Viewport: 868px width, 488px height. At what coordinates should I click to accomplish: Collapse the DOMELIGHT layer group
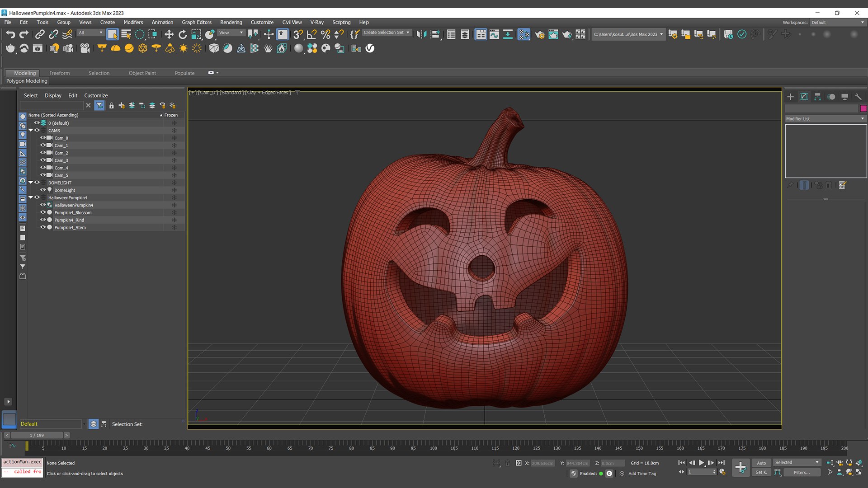(31, 183)
